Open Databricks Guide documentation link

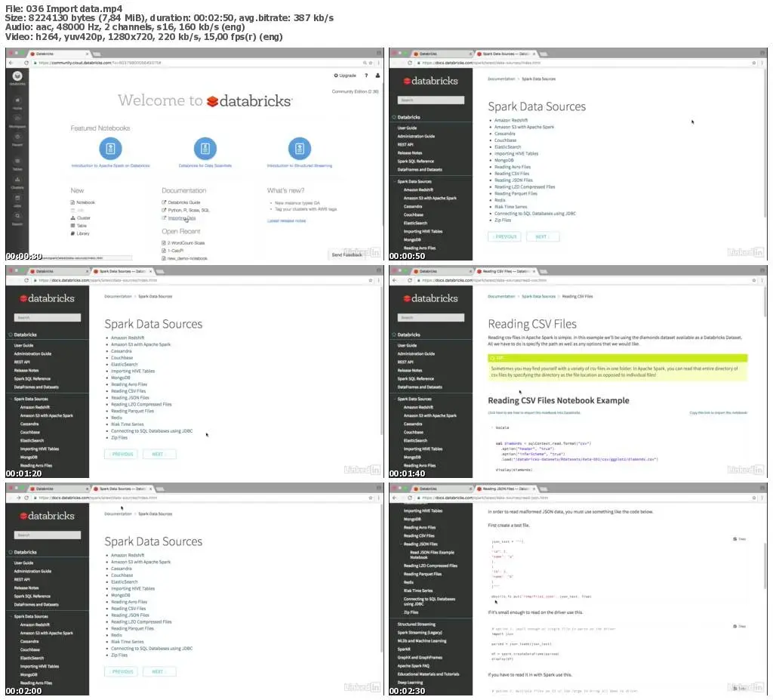pyautogui.click(x=181, y=202)
